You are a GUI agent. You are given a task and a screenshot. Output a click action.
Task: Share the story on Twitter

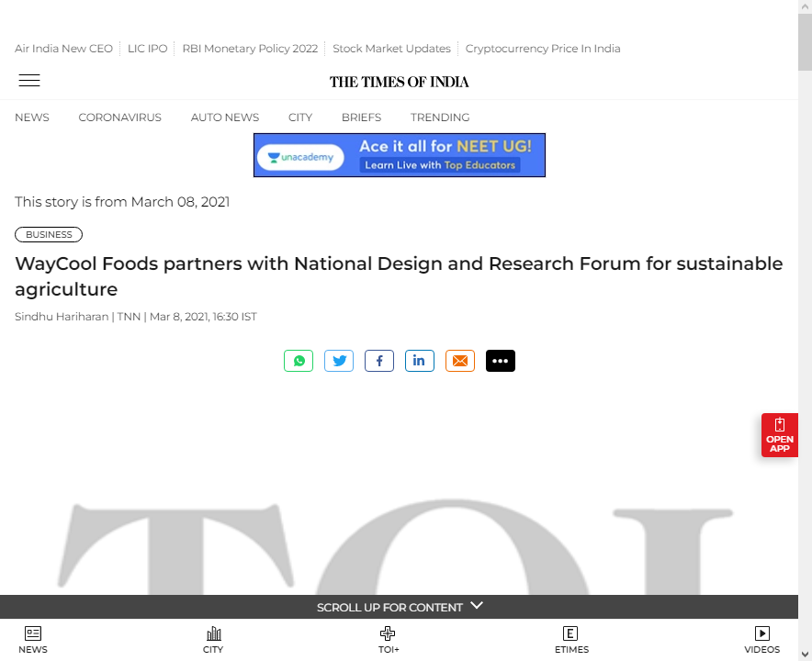(x=338, y=360)
